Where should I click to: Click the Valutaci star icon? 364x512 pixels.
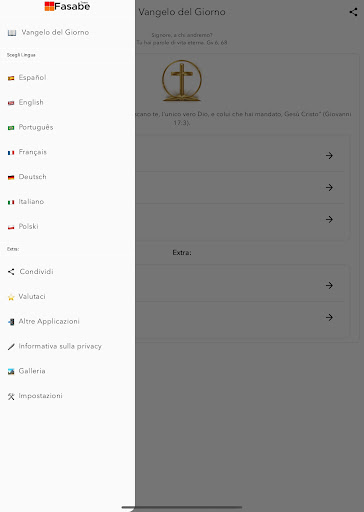[11, 297]
